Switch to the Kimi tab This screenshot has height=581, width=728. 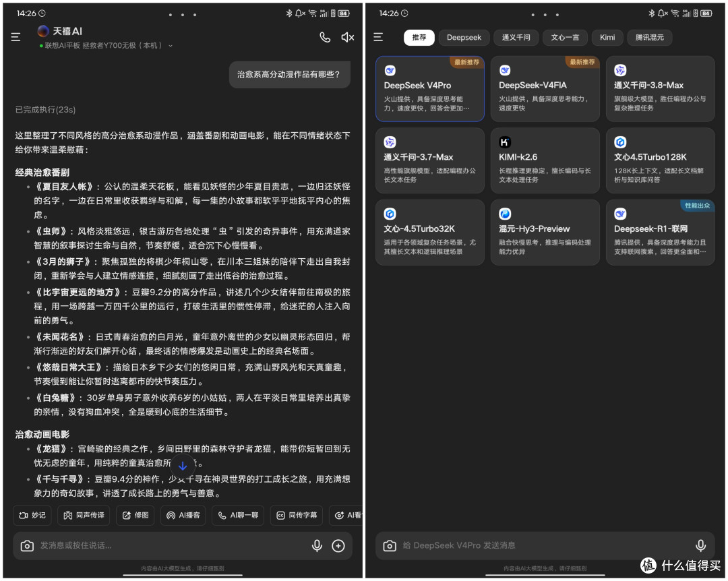point(607,38)
